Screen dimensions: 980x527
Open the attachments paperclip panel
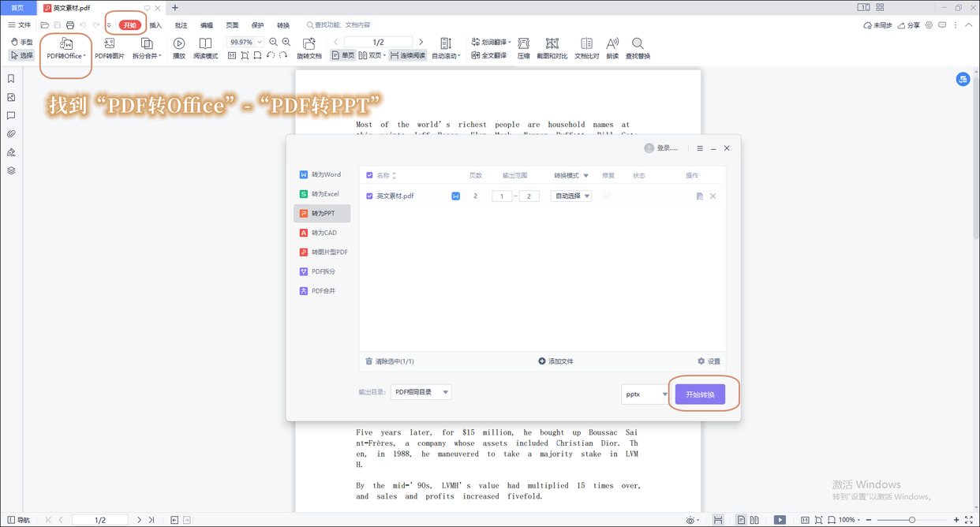(11, 133)
